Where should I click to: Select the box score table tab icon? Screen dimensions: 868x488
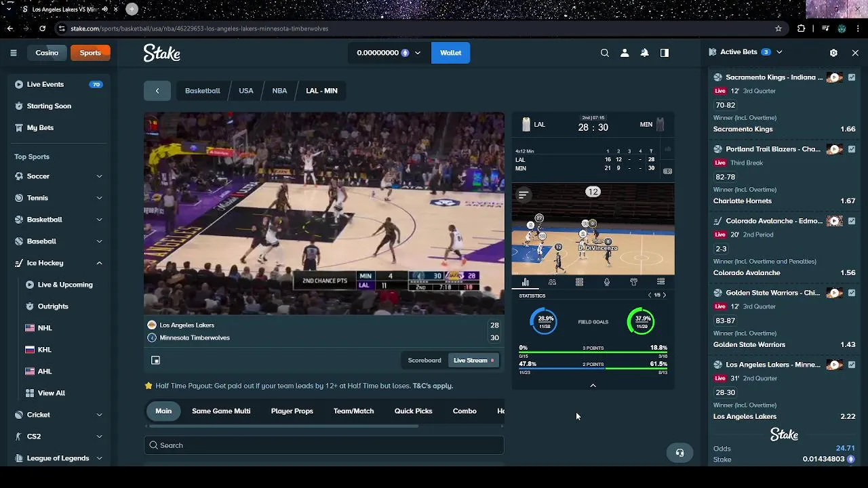[579, 282]
